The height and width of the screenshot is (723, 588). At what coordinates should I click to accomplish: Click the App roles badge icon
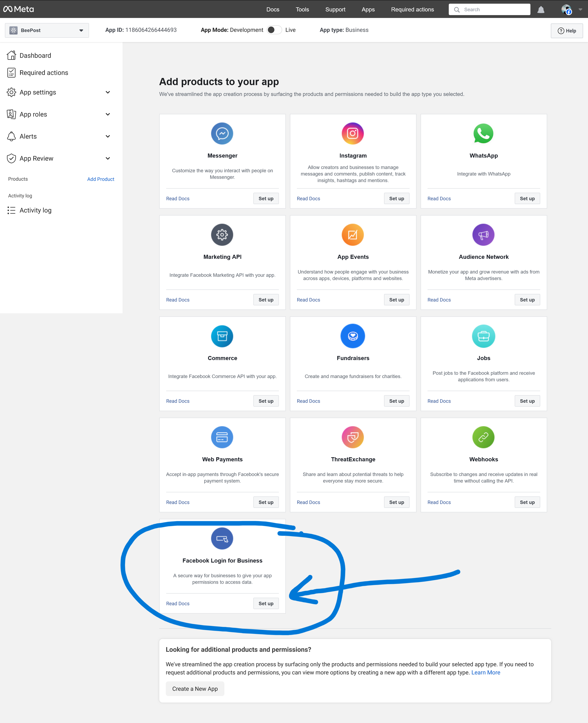11,114
